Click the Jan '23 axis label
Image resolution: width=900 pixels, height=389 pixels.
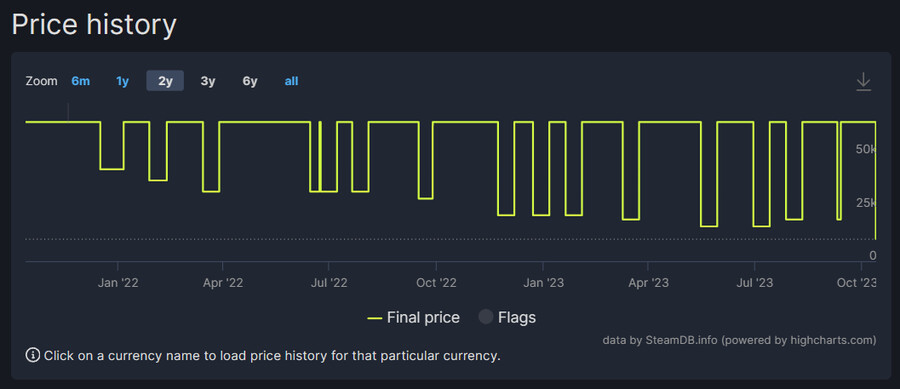point(543,283)
